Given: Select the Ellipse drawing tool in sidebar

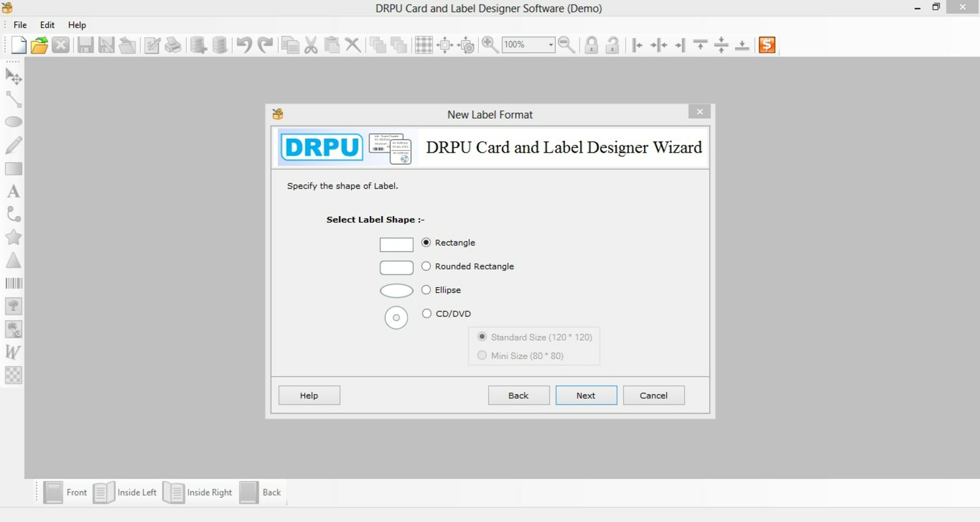Looking at the screenshot, I should [x=14, y=122].
